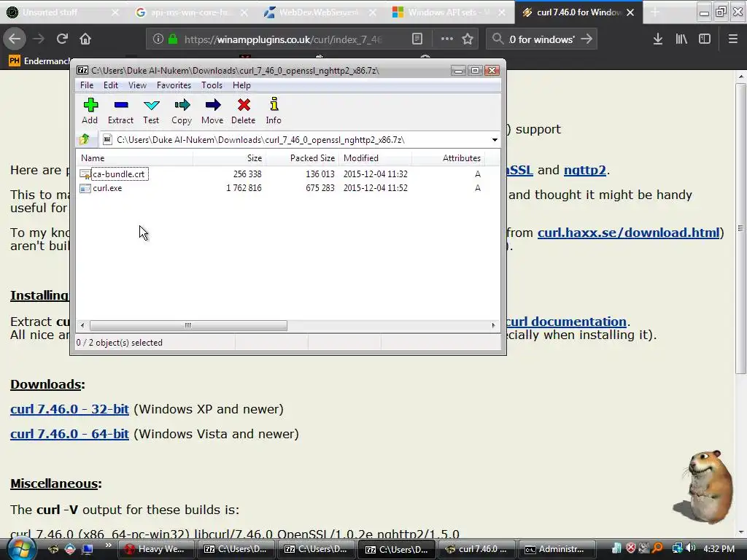
Task: Reload the current Firefox page
Action: pyautogui.click(x=62, y=39)
